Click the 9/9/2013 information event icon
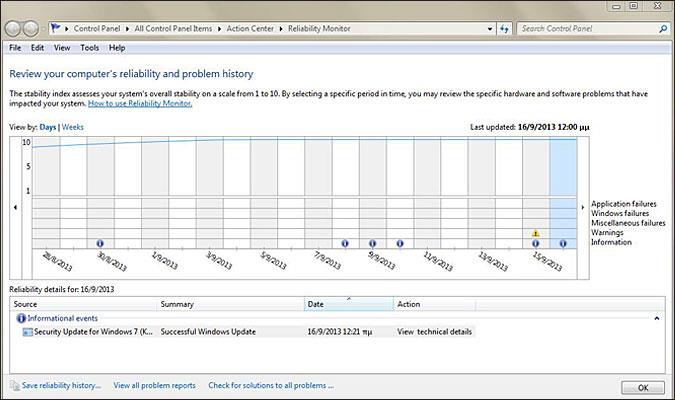This screenshot has height=400, width=675. coord(372,243)
